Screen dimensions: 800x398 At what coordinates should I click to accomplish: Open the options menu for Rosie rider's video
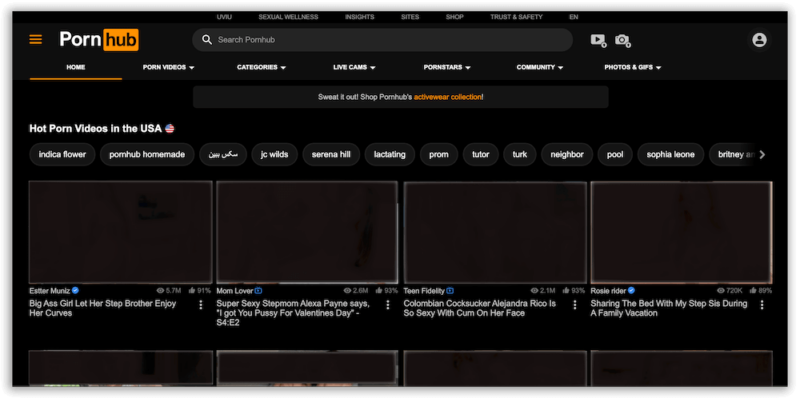(762, 305)
